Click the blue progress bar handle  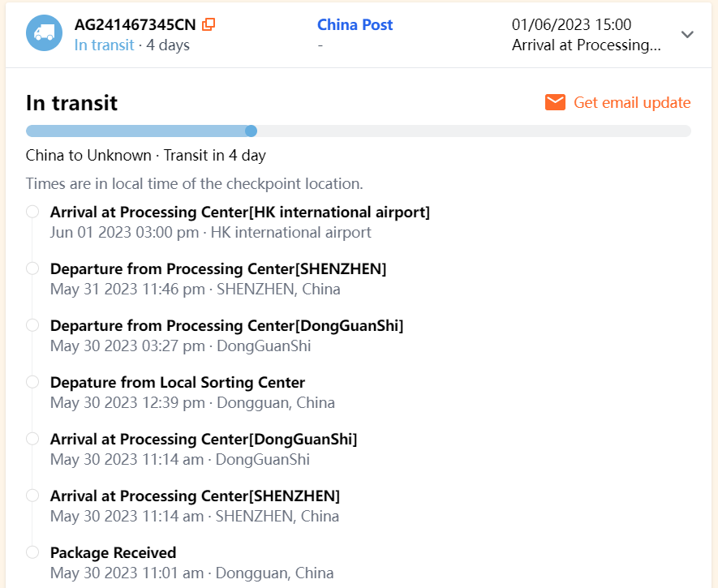click(x=252, y=131)
